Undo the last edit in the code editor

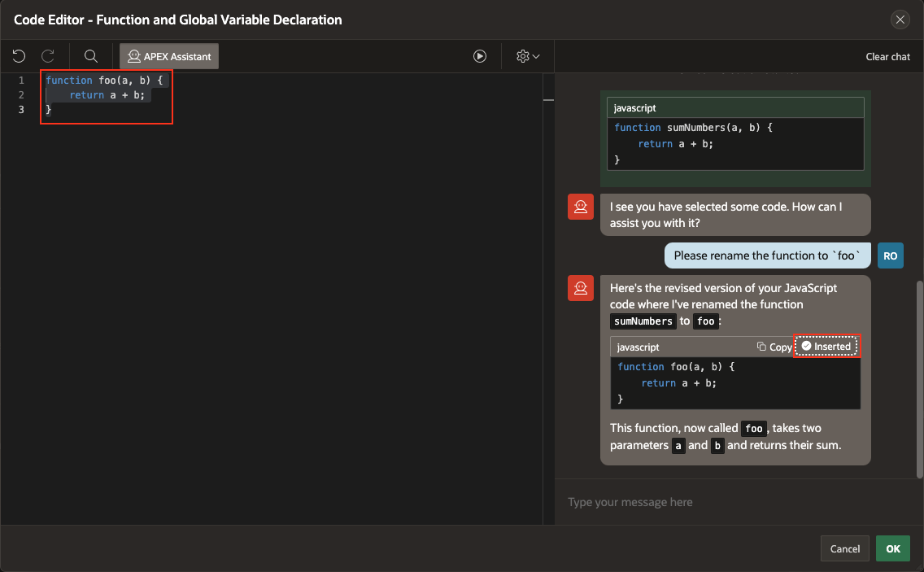(x=18, y=55)
